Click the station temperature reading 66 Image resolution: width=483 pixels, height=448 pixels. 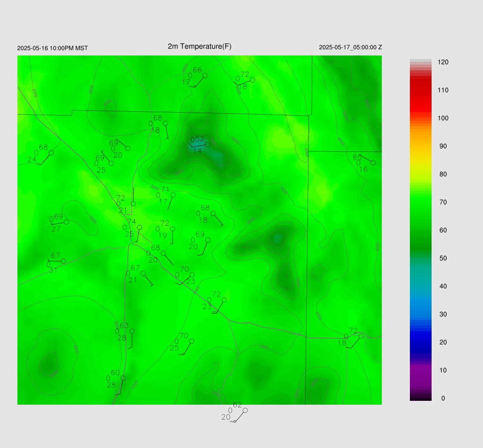[198, 70]
